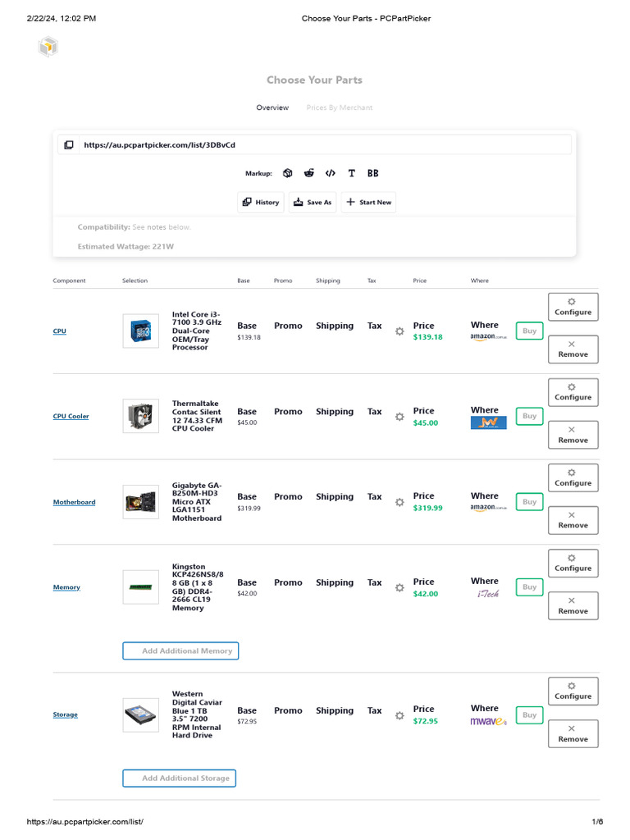Open price settings gear for CPU row

click(x=399, y=331)
